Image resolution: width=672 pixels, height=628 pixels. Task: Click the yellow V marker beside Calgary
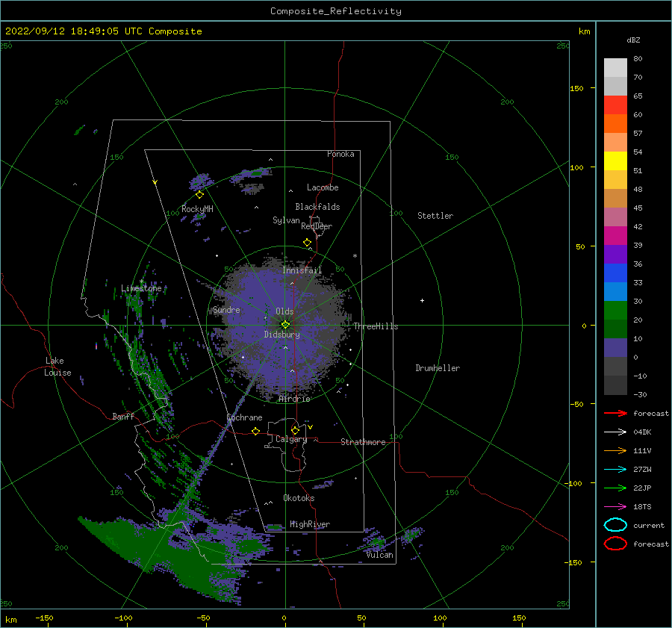click(x=310, y=427)
